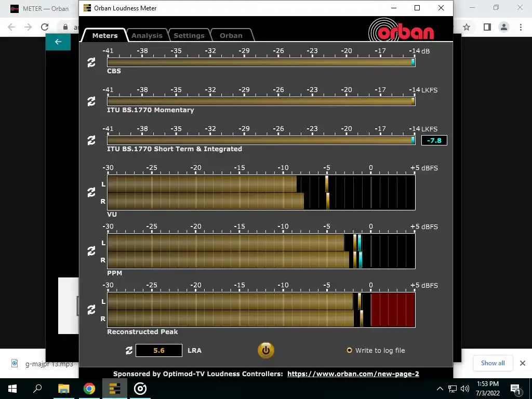Reset the LRA value with its refresh icon
The image size is (532, 399).
[x=129, y=351]
